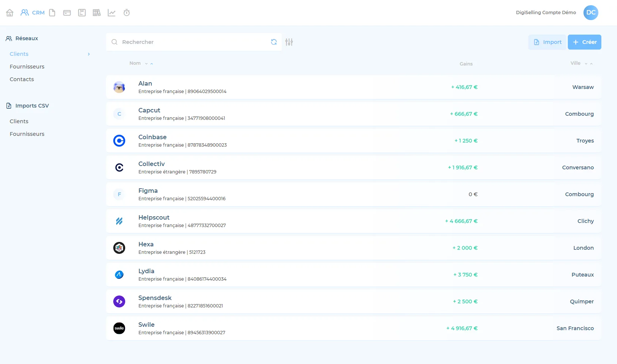Click the Collectiv logo icon

click(119, 167)
